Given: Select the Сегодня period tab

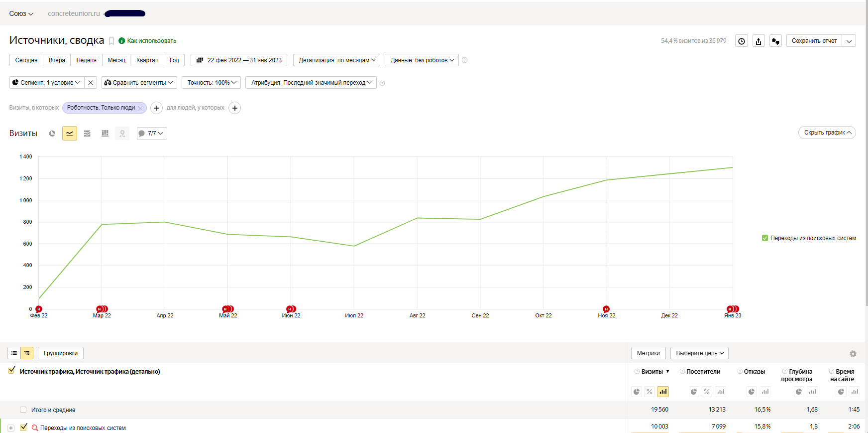Looking at the screenshot, I should tap(26, 60).
